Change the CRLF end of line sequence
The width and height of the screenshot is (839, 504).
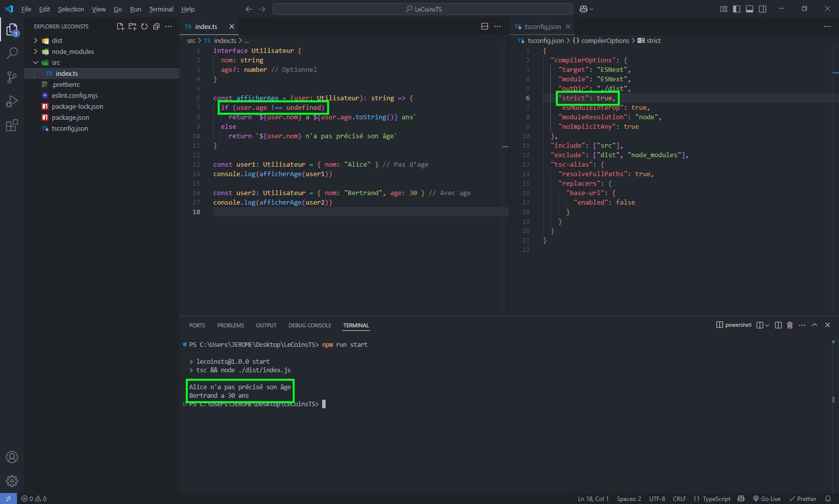[679, 499]
